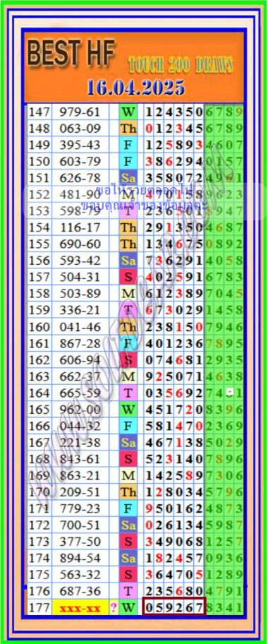The width and height of the screenshot is (268, 644).
Task: Click the result 700-51 in row 172
Action: click(80, 525)
